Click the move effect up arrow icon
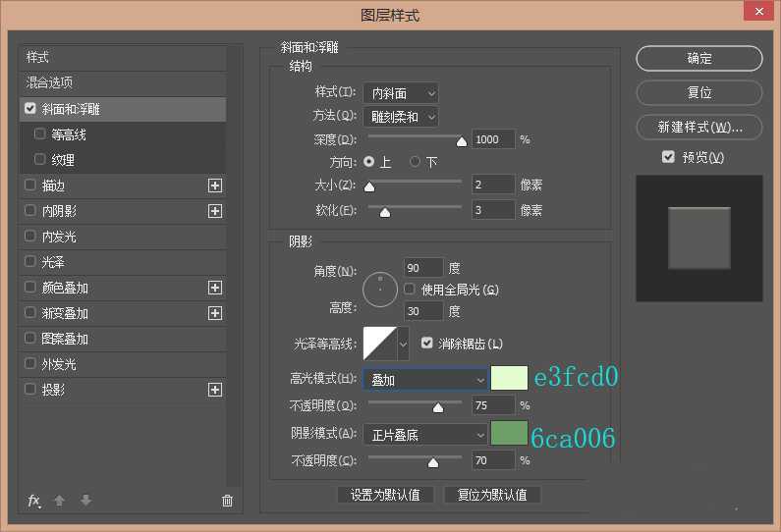Viewport: 781px width, 532px height. click(59, 501)
